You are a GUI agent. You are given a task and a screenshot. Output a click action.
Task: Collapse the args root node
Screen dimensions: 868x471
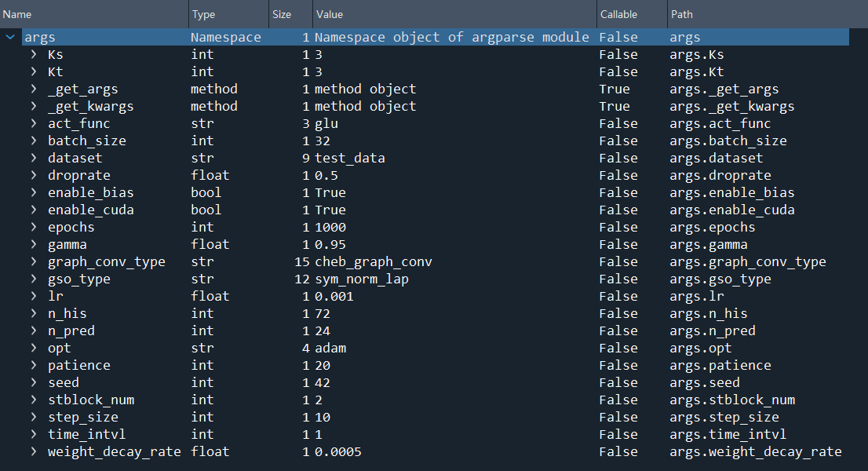point(10,37)
